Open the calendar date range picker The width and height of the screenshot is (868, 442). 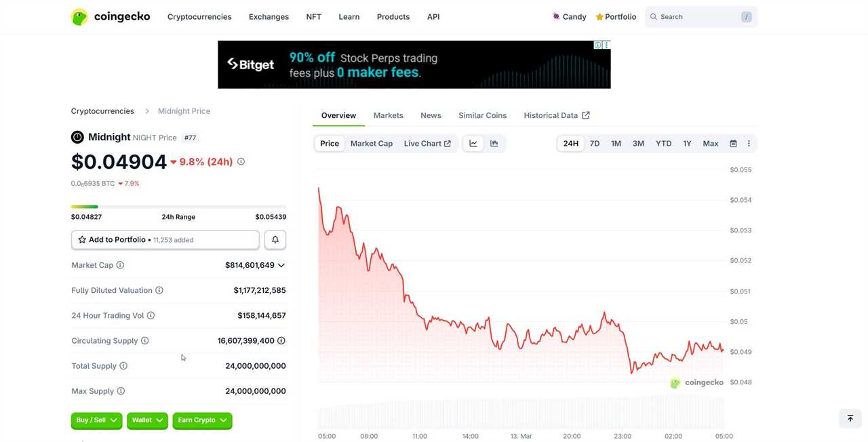coord(733,143)
